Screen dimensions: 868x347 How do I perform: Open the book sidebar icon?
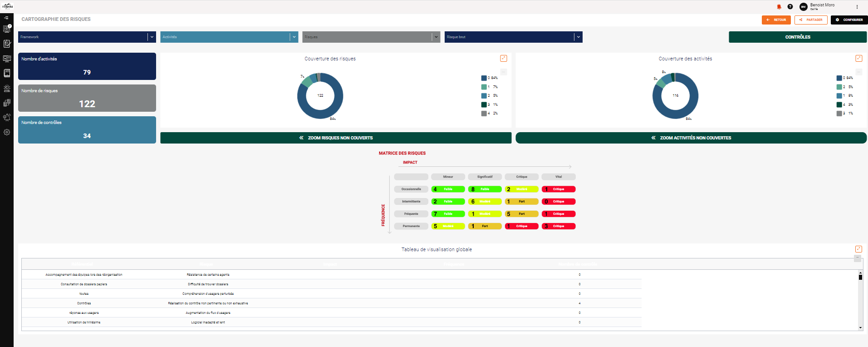[x=7, y=73]
